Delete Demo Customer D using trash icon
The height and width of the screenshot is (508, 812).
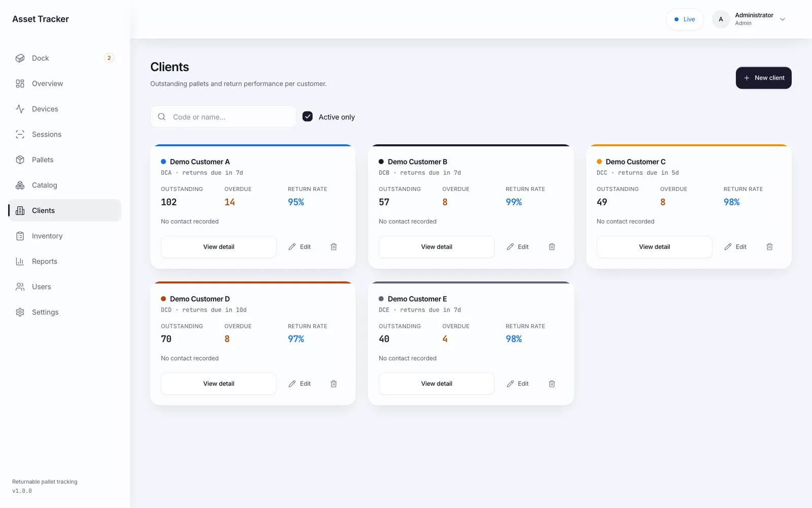click(333, 384)
